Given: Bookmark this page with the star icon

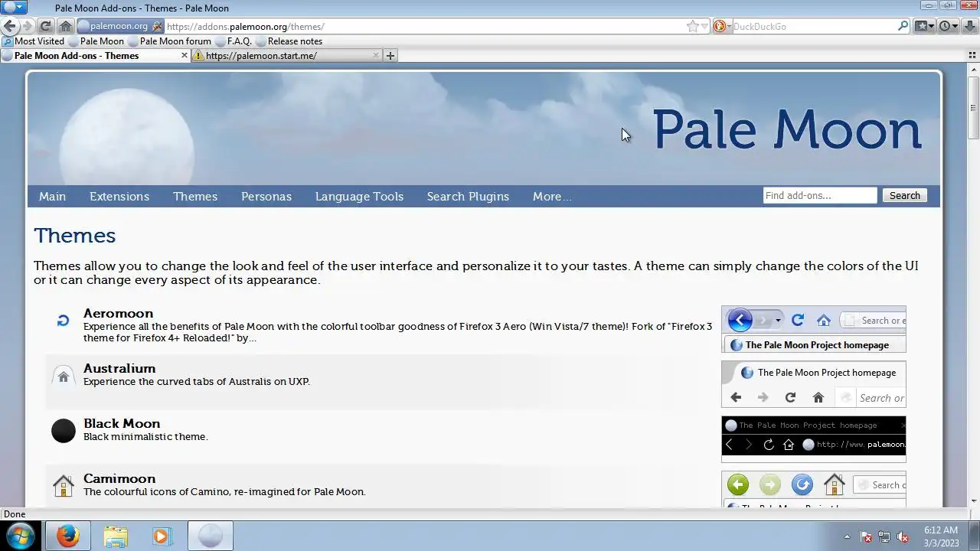Looking at the screenshot, I should [x=693, y=26].
